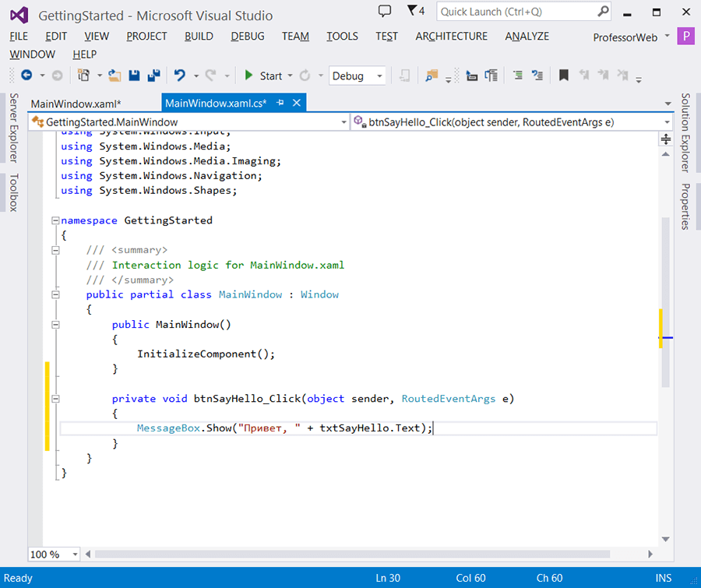
Task: Click the Navigate Backward arrow icon
Action: pos(26,75)
